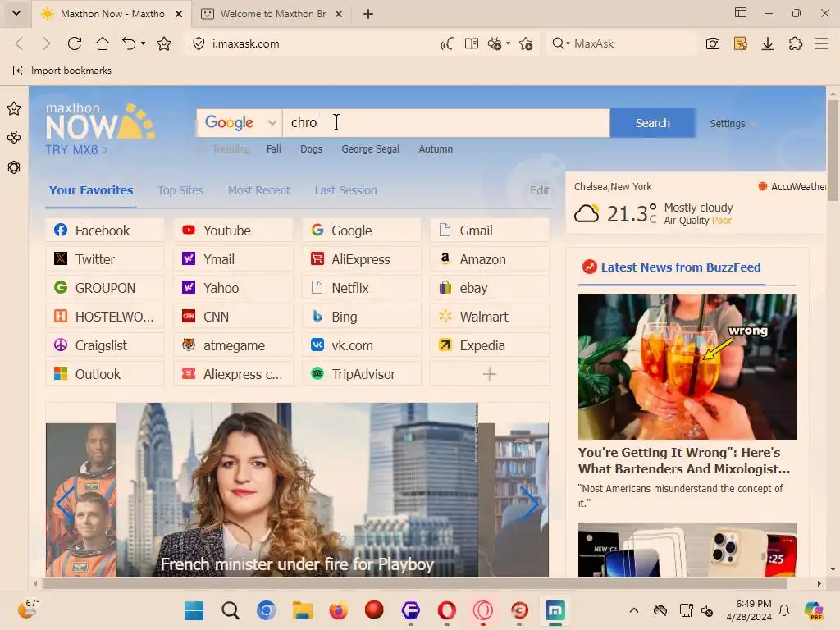Open downloads arrow icon
840x630 pixels.
(768, 43)
